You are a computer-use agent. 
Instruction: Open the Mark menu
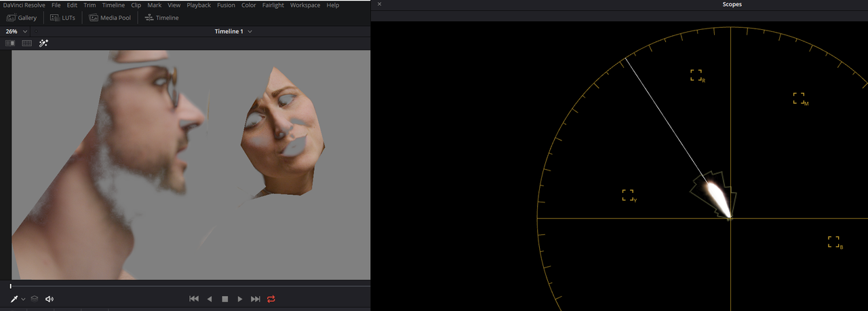point(155,5)
